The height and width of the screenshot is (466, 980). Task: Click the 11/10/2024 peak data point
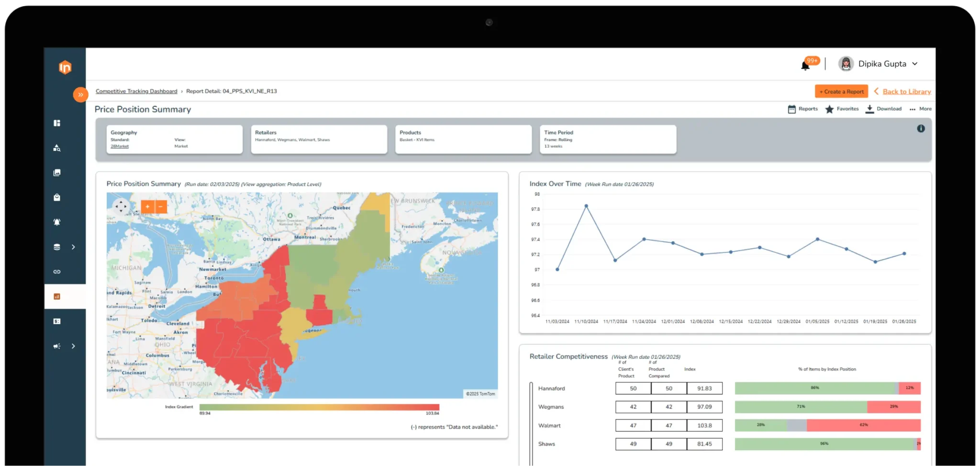(x=586, y=206)
